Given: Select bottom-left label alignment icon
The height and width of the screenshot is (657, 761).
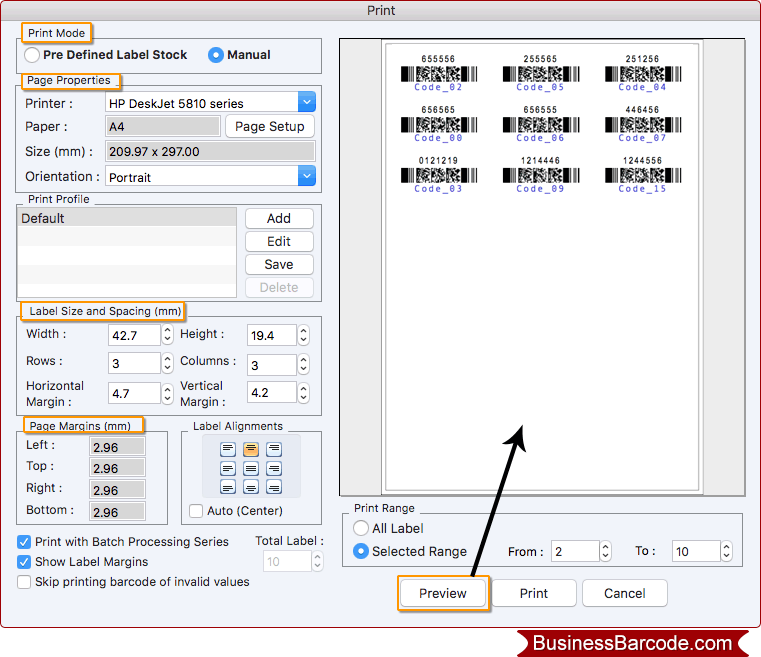Looking at the screenshot, I should (228, 487).
